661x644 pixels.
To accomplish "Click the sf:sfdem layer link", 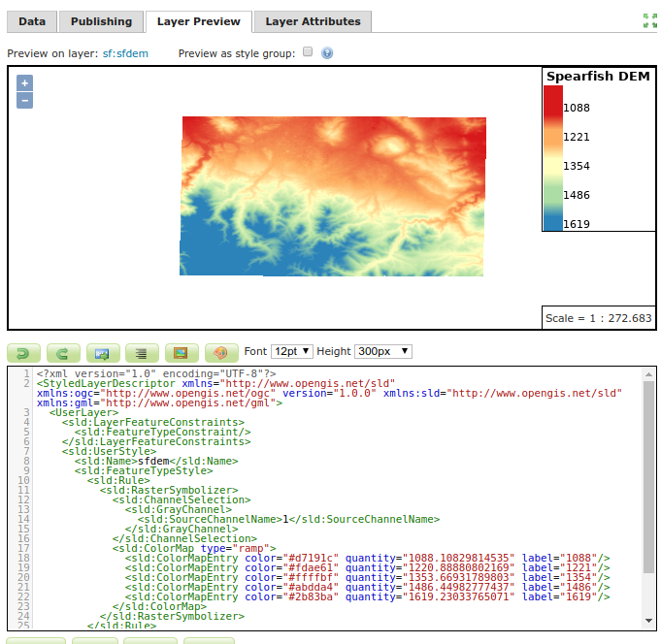I will [125, 53].
